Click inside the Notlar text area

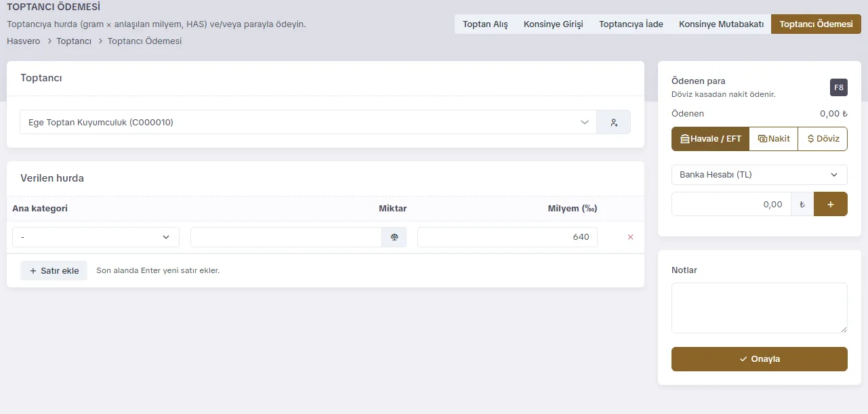[760, 308]
